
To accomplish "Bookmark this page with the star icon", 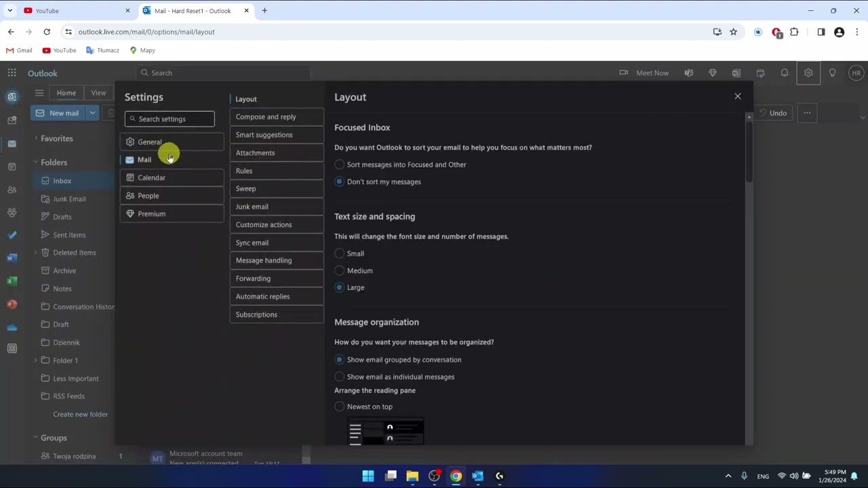I will tap(733, 32).
